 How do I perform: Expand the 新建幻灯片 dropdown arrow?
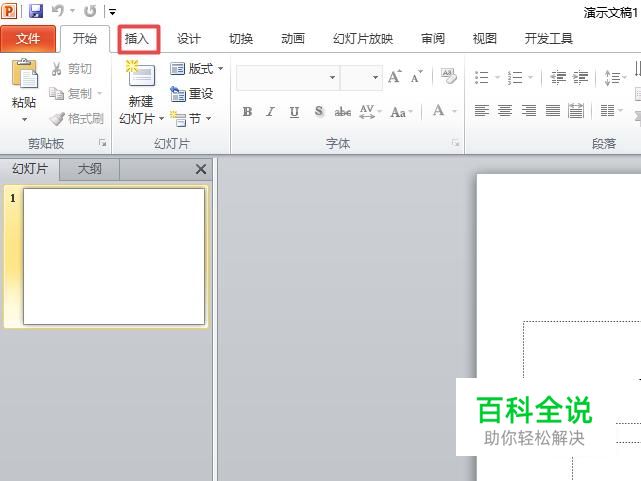(x=161, y=119)
